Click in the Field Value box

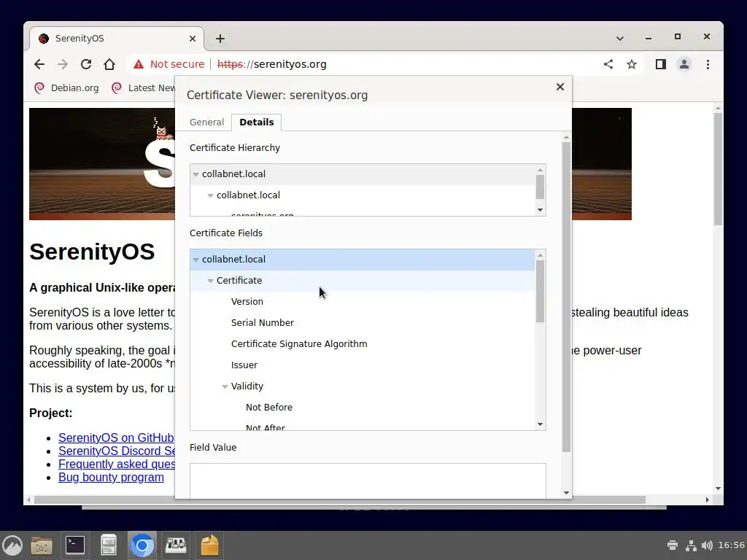click(368, 481)
